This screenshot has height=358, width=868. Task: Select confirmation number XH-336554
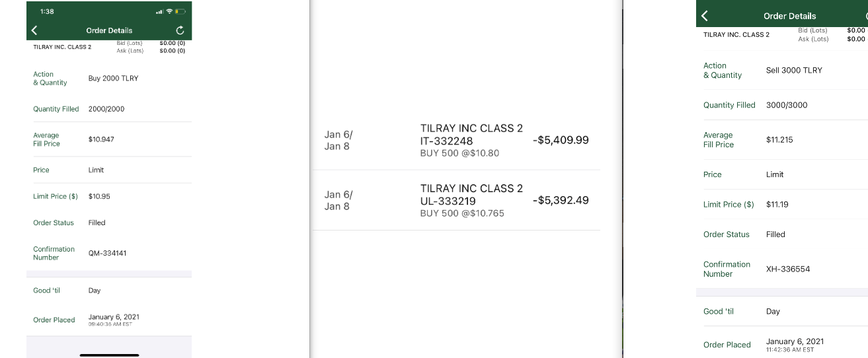click(x=788, y=269)
